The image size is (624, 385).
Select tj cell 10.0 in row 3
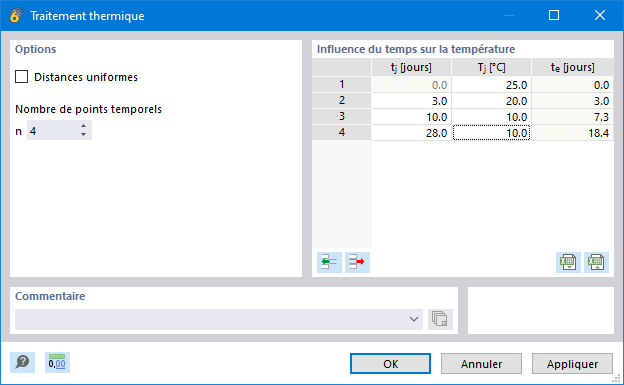(411, 117)
